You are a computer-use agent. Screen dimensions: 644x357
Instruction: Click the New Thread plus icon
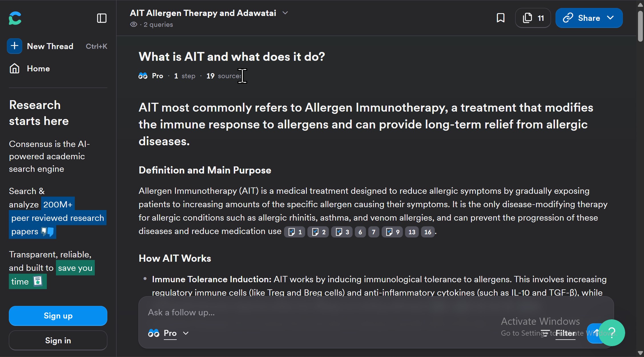click(15, 46)
